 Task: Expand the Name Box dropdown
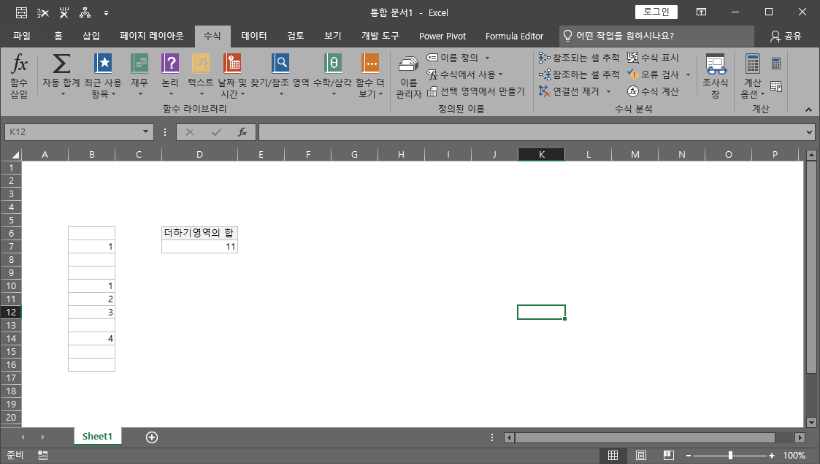point(145,132)
